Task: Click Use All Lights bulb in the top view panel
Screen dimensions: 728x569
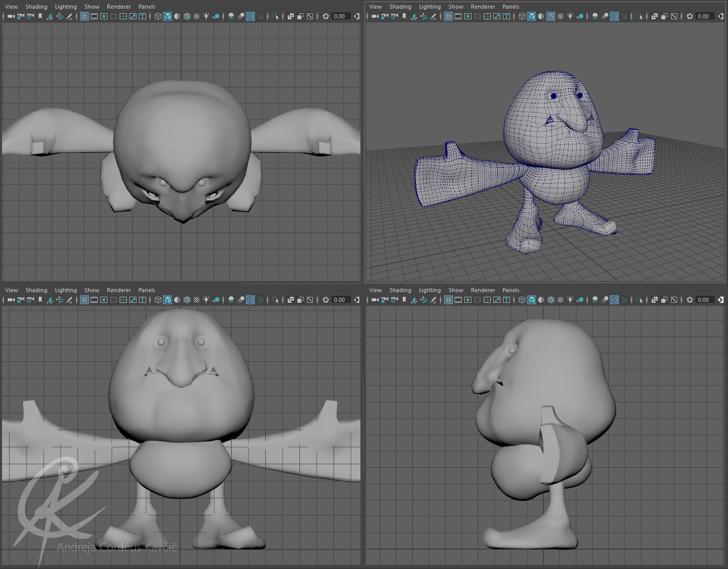Action: pyautogui.click(x=206, y=16)
